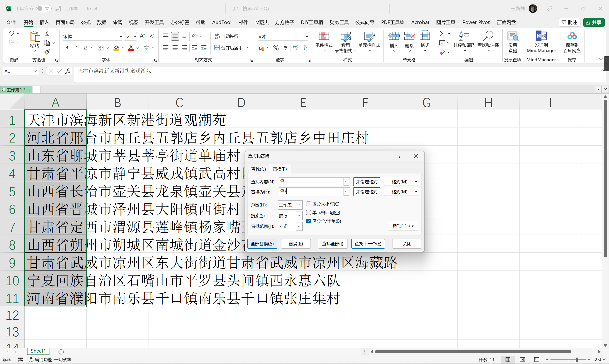This screenshot has height=364, width=609.
Task: Toggle the AutoSave switch
Action: [x=44, y=9]
